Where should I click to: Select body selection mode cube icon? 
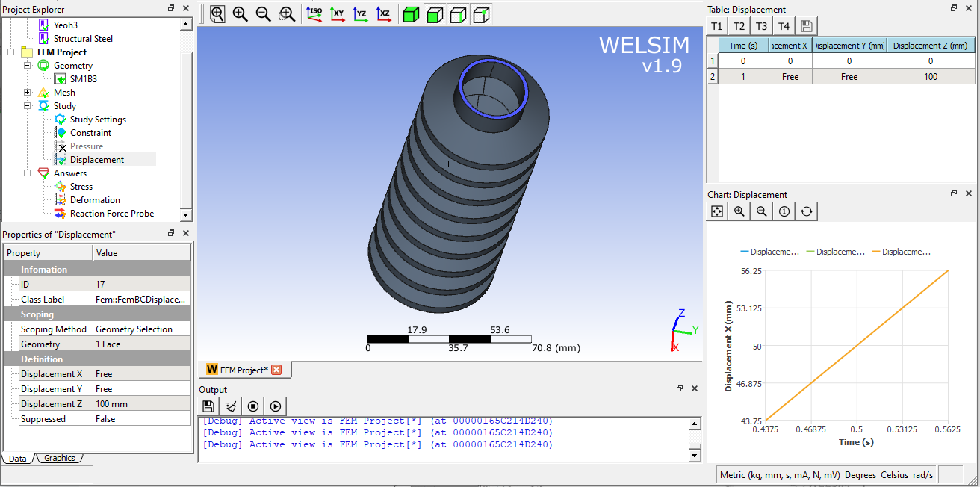[x=411, y=14]
